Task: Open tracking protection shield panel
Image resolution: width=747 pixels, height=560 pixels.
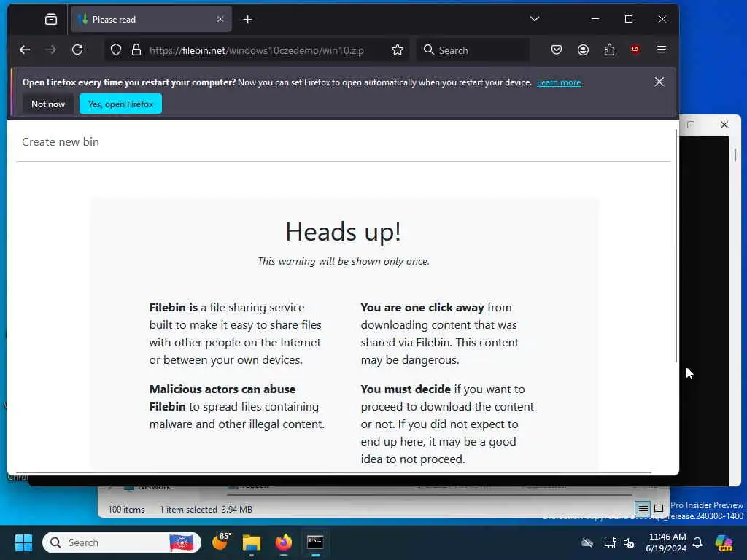Action: click(116, 50)
